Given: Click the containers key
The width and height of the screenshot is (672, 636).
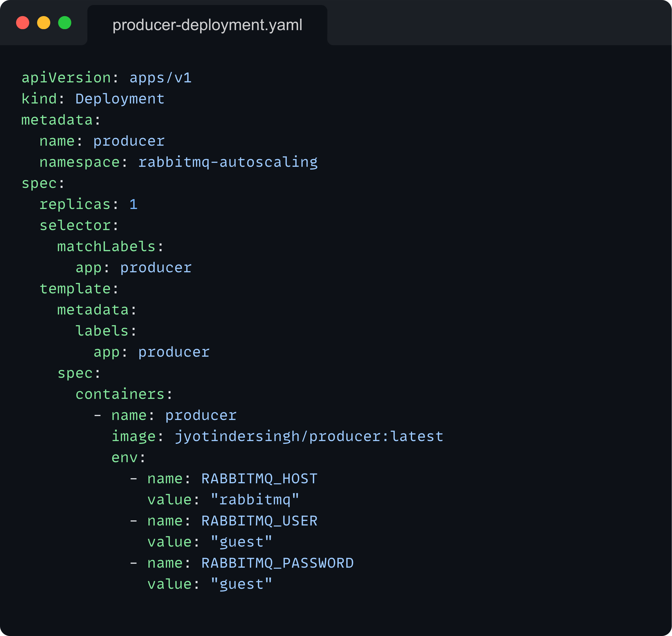Looking at the screenshot, I should click(x=120, y=394).
